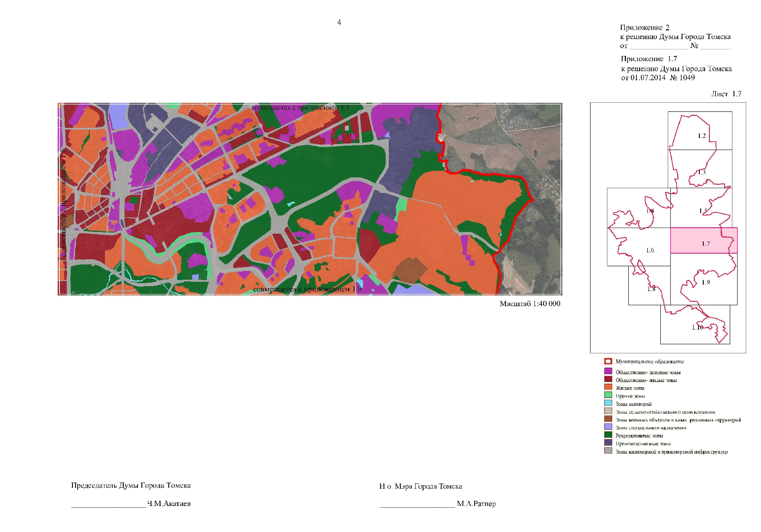The width and height of the screenshot is (761, 532).
Task: Click the highlighted sheet 1.7 in index map
Action: (704, 241)
